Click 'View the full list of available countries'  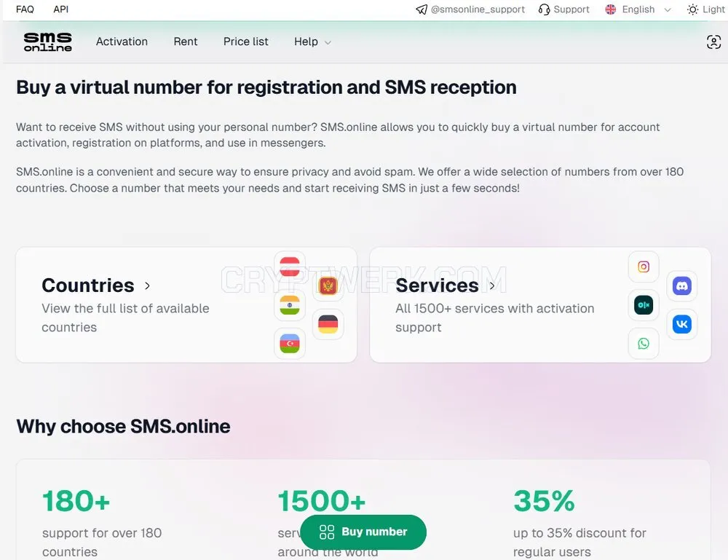pos(125,318)
